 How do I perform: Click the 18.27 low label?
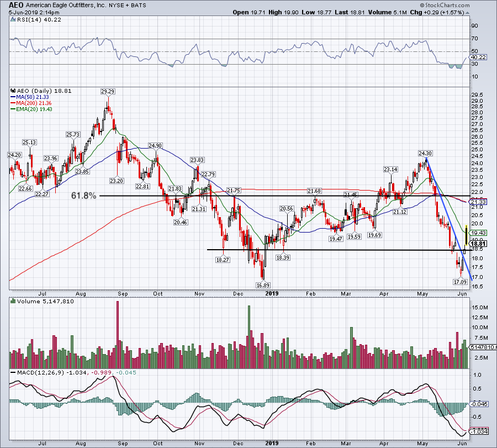(223, 260)
